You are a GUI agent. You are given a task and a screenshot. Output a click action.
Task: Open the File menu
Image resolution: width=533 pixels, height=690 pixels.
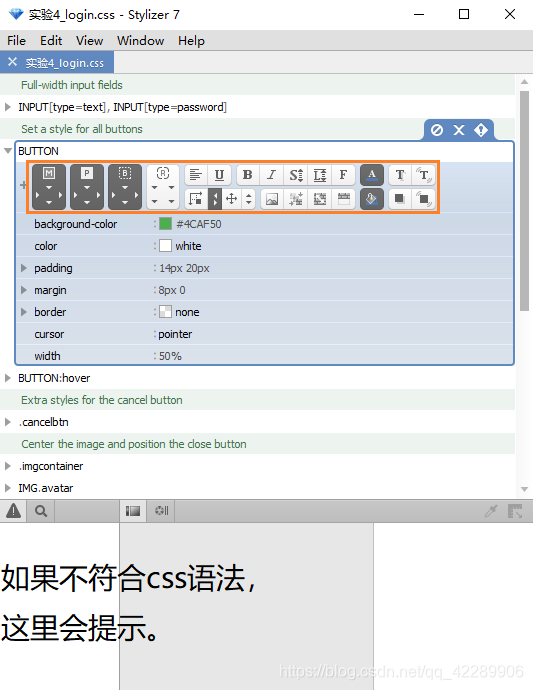[16, 40]
